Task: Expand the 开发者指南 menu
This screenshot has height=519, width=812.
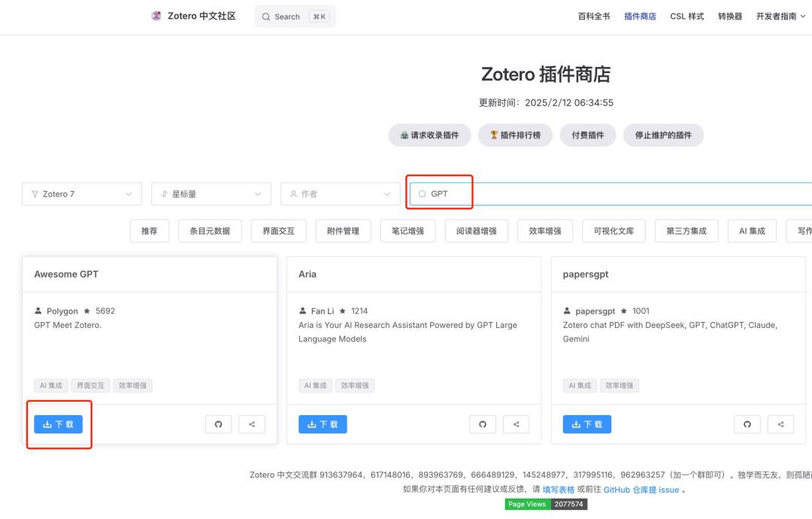Action: [x=780, y=17]
